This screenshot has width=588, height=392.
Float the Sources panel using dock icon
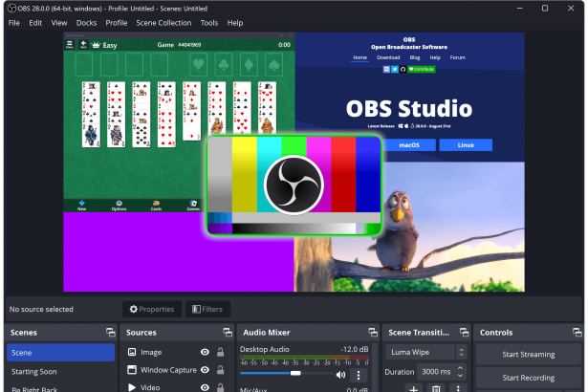[x=228, y=332]
